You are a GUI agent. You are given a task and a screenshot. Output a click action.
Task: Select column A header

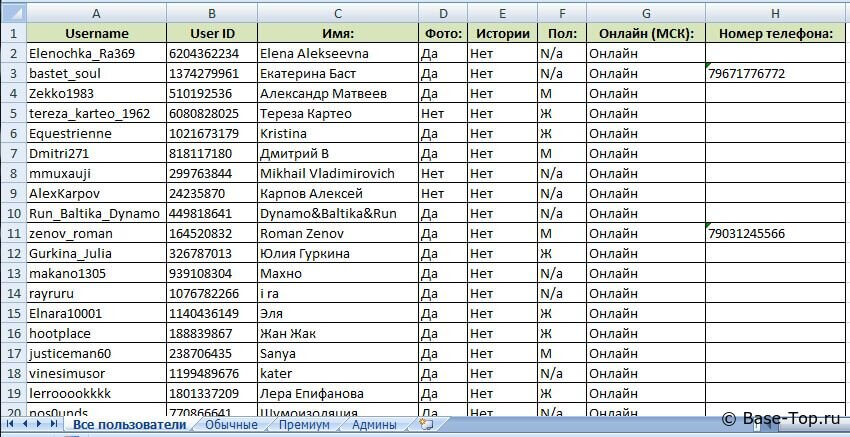tap(95, 12)
